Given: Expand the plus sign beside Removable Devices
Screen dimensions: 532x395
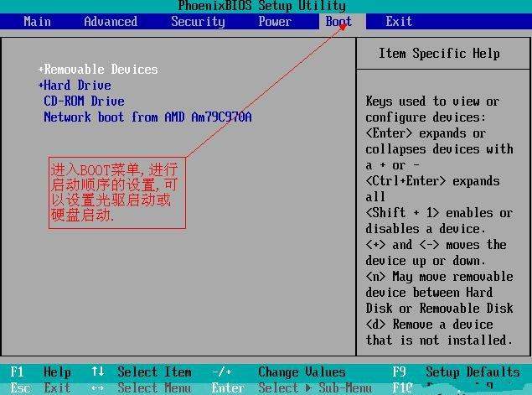Looking at the screenshot, I should click(40, 70).
